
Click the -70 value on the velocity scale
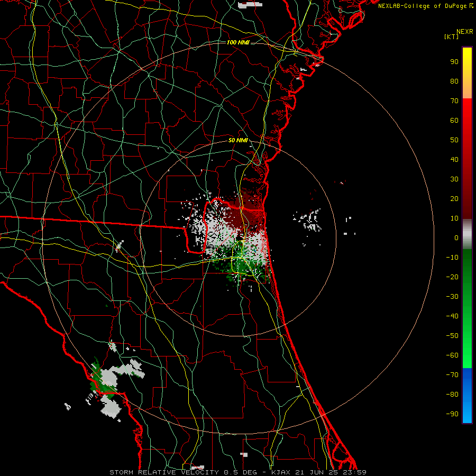coord(452,375)
